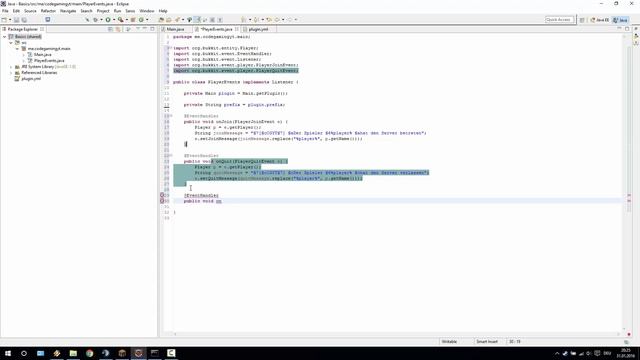Screen dimensions: 640x360
Task: Click the Smart Insert status bar entry
Action: click(487, 342)
